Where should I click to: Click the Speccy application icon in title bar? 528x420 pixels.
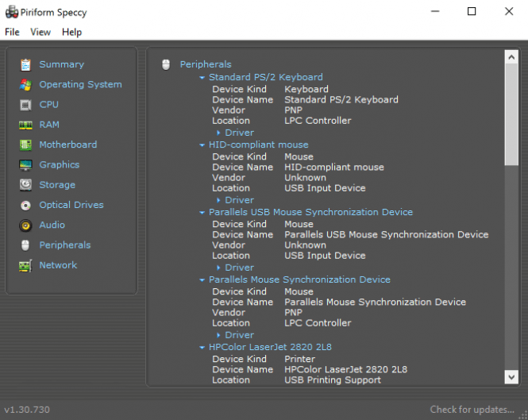[12, 12]
